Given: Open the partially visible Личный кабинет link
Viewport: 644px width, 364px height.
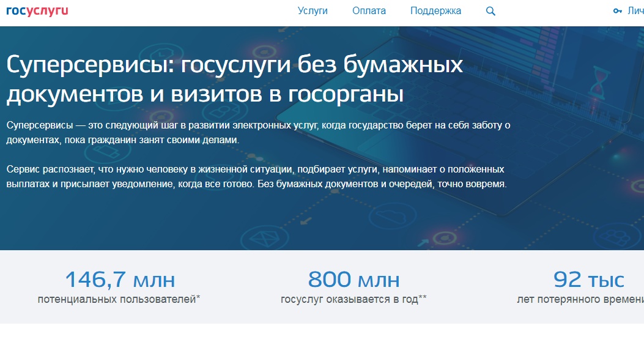Looking at the screenshot, I should pos(635,11).
